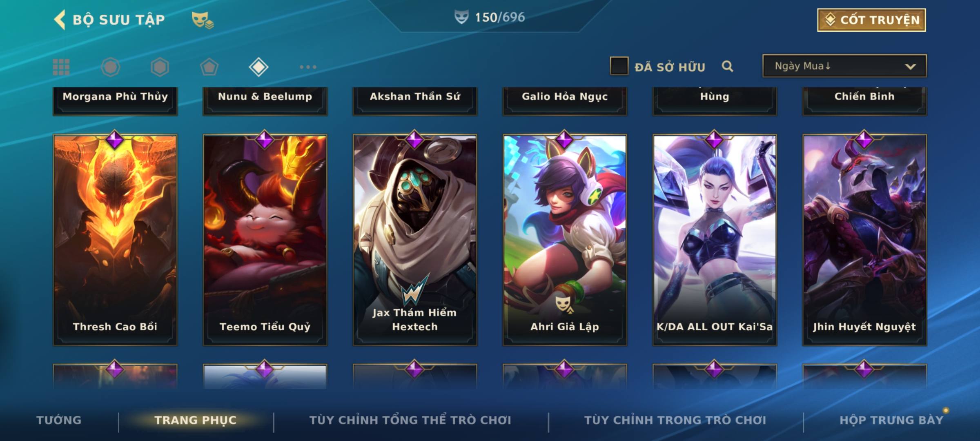Open the Hộp Trưng Bày tab
This screenshot has width=980, height=441.
click(891, 420)
